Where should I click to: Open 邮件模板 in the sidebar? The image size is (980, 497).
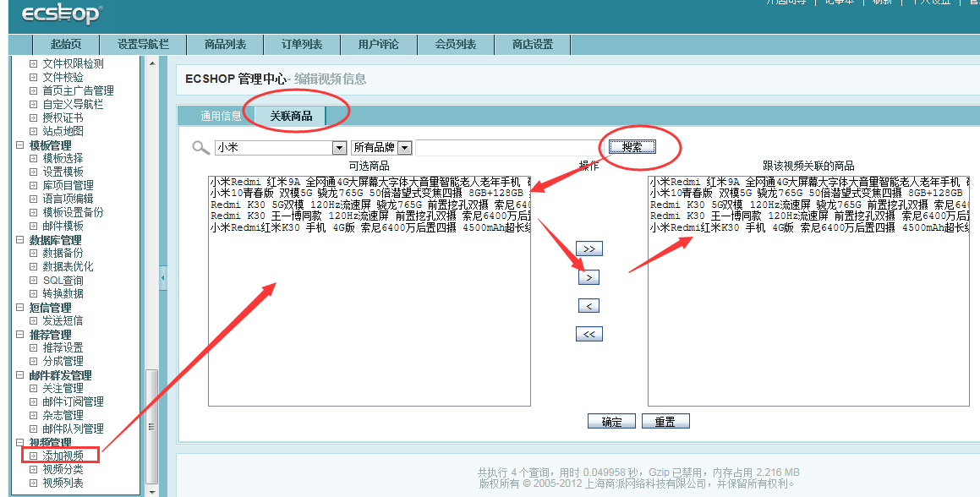(x=63, y=226)
